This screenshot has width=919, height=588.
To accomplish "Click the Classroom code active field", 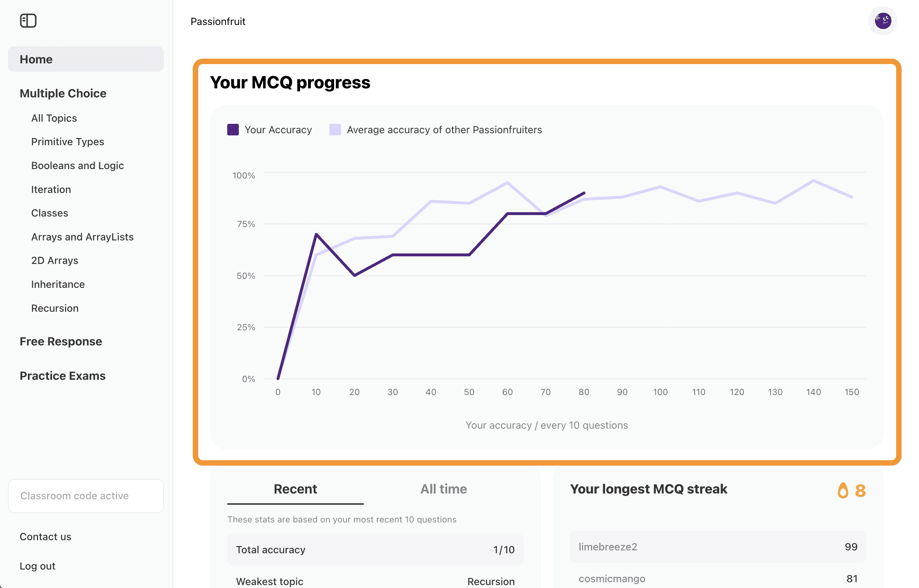I will (x=86, y=496).
